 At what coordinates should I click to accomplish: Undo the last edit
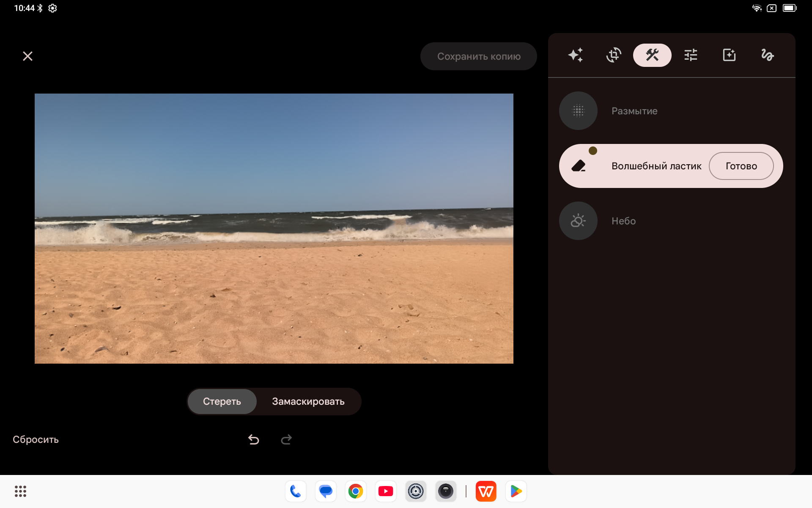pyautogui.click(x=254, y=440)
